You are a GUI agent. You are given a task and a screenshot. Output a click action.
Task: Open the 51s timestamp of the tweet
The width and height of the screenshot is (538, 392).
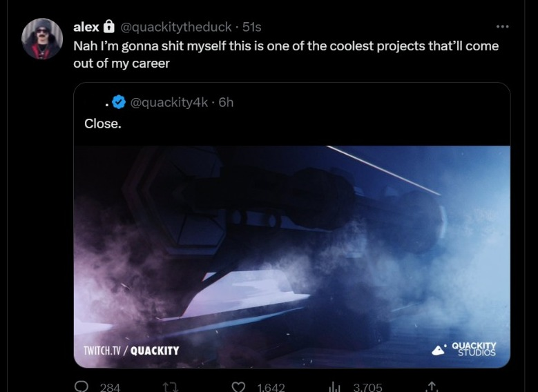pyautogui.click(x=252, y=27)
